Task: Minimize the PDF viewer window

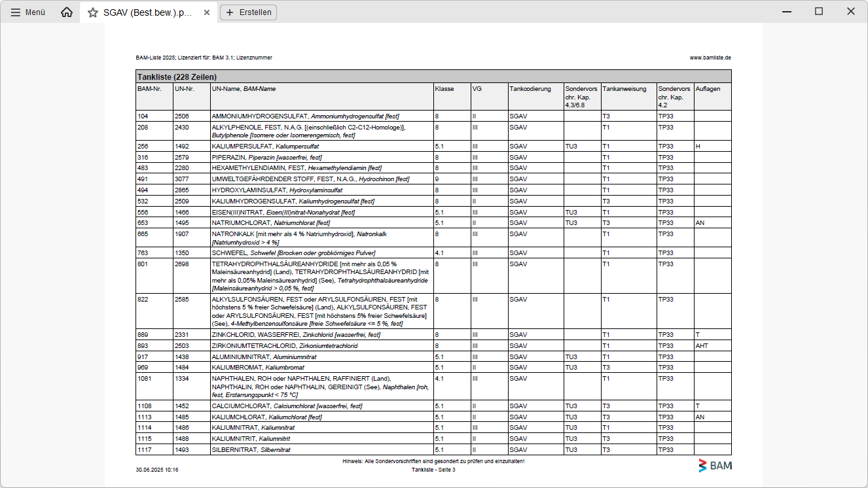Action: click(x=788, y=11)
